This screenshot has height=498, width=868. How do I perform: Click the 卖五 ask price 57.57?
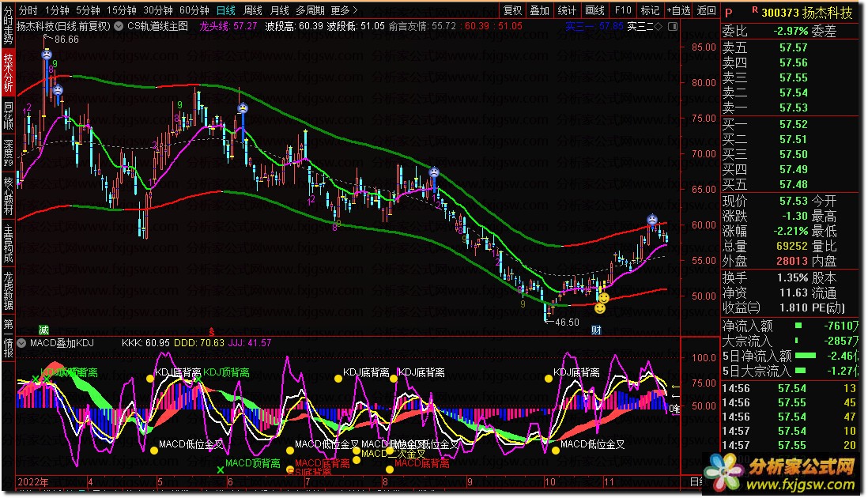point(793,47)
